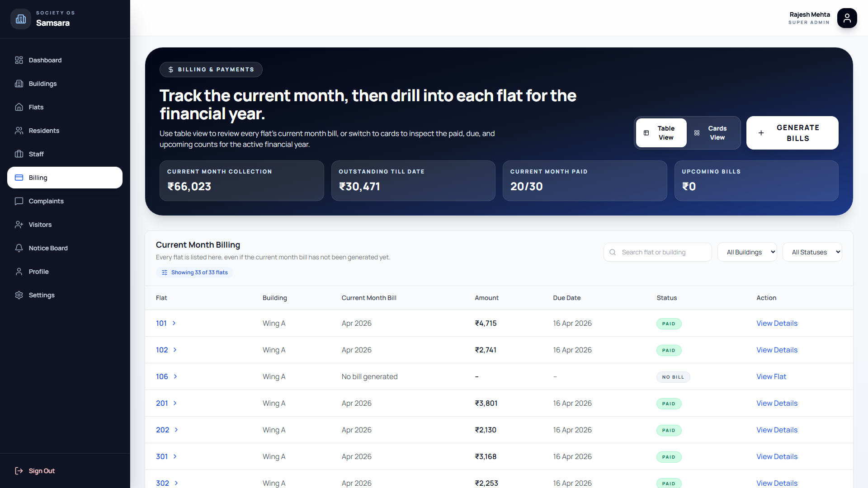This screenshot has height=488, width=868.
Task: Click the Staff briefcase icon
Action: [x=19, y=154]
